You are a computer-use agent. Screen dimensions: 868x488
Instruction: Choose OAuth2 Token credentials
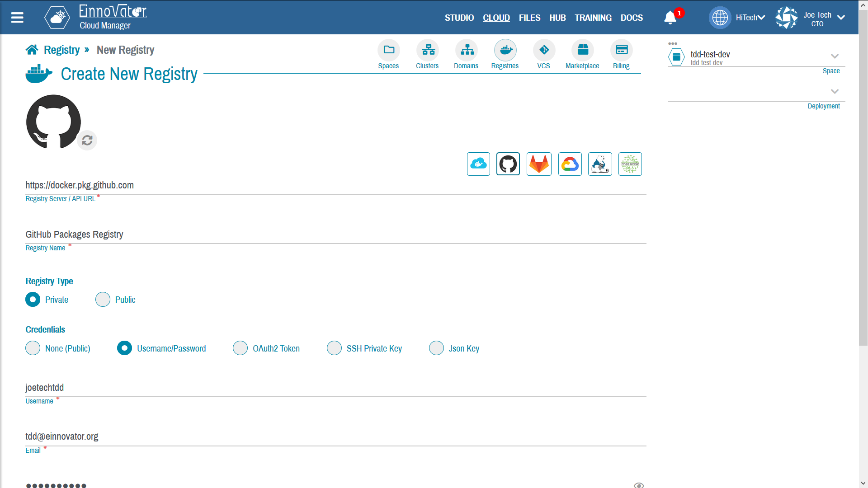coord(240,348)
